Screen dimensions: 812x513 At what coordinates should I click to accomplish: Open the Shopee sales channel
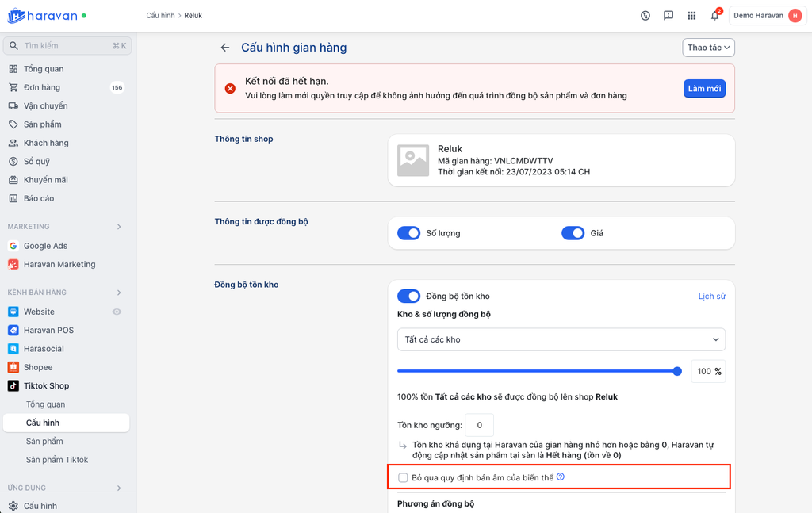pyautogui.click(x=38, y=367)
